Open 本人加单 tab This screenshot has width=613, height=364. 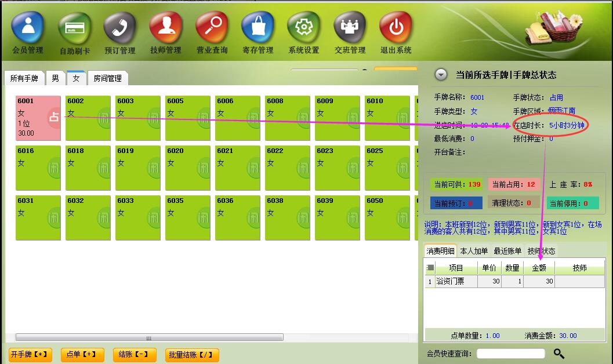click(474, 251)
